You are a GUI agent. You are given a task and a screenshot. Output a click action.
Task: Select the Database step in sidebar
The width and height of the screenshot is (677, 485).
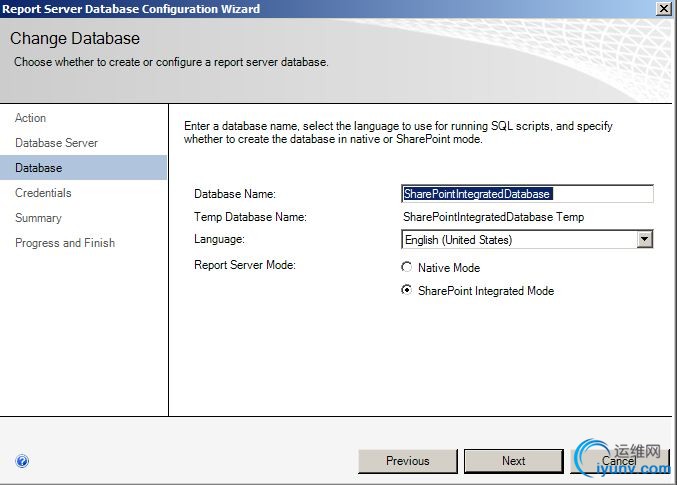click(x=83, y=168)
